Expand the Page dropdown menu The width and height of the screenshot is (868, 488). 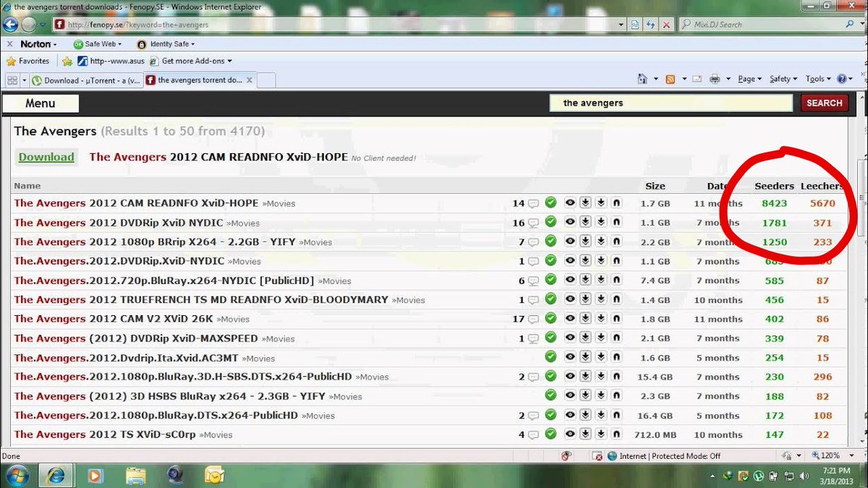click(x=749, y=80)
